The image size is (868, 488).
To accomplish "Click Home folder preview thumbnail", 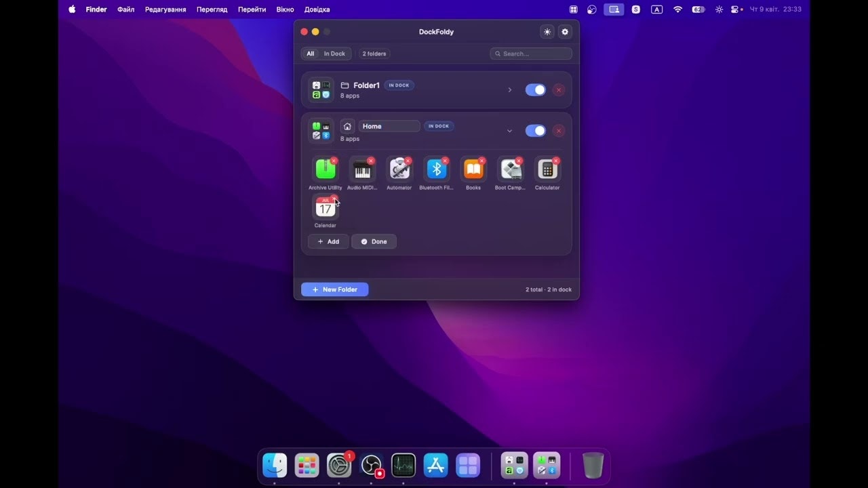I will click(x=321, y=131).
